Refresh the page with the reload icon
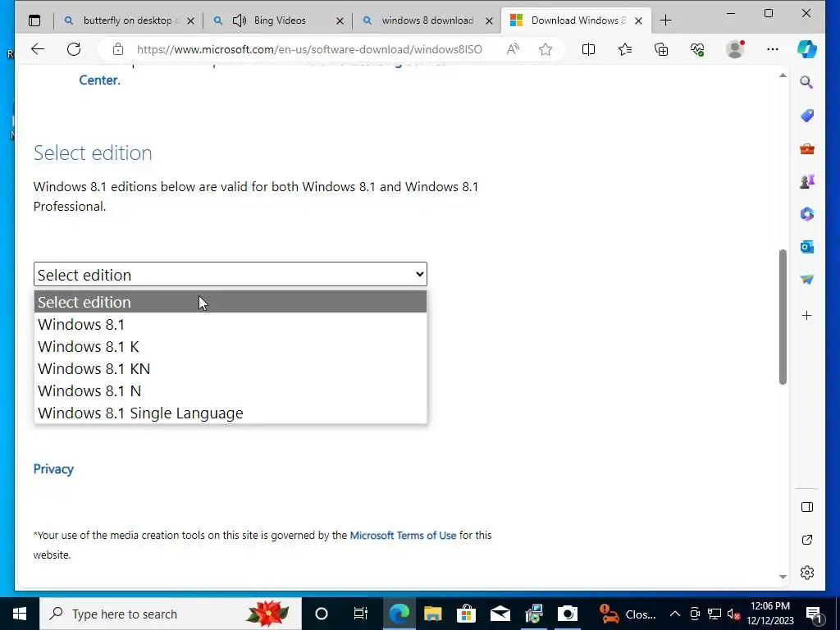Screen dimensions: 840x630 [x=74, y=49]
